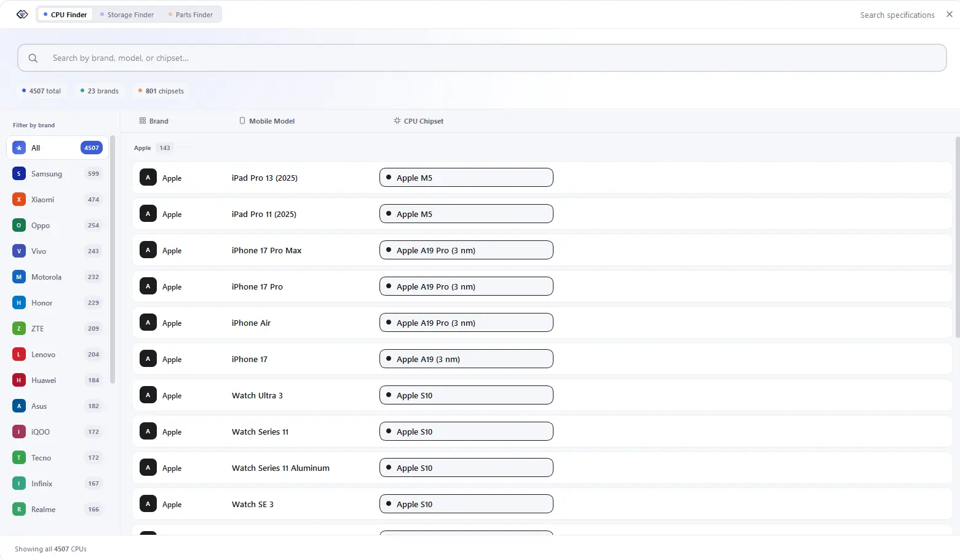The image size is (960, 560).
Task: Click the Apple 143 group header
Action: click(153, 148)
